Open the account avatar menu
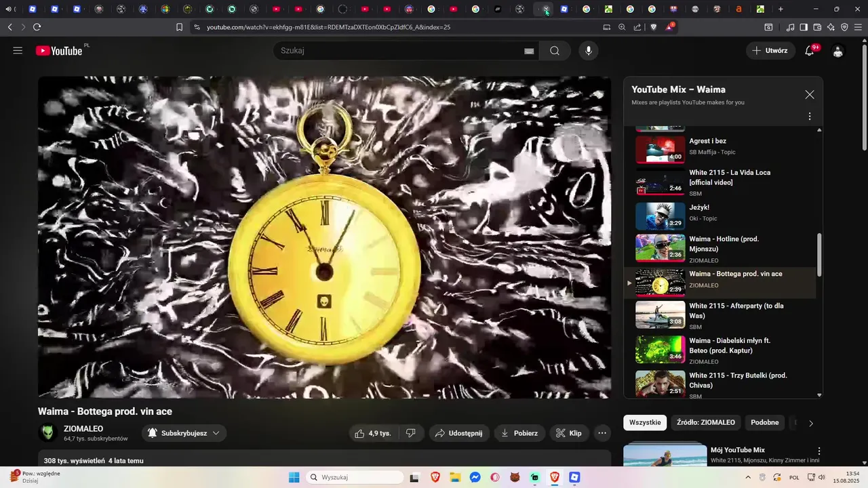 click(838, 51)
